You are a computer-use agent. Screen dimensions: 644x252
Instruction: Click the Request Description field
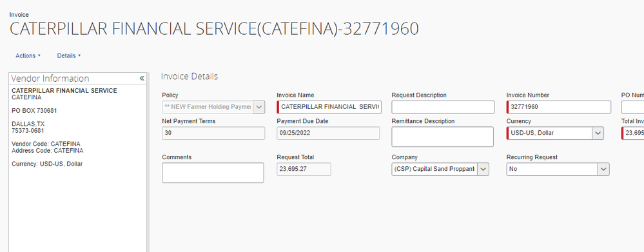coord(443,107)
